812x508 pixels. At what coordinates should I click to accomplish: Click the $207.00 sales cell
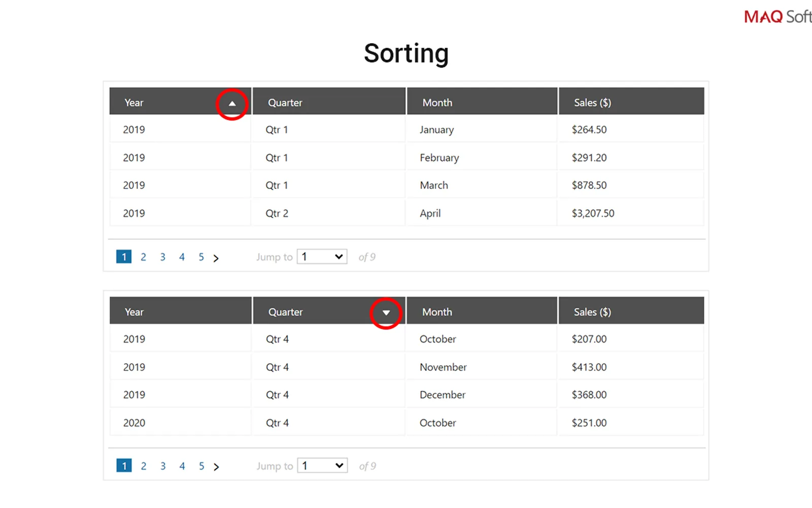coord(631,339)
